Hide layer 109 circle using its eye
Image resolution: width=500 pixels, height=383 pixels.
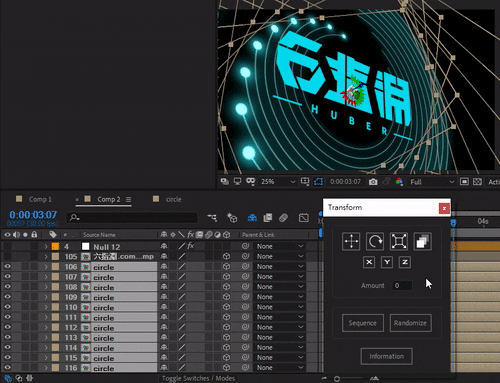click(x=7, y=297)
